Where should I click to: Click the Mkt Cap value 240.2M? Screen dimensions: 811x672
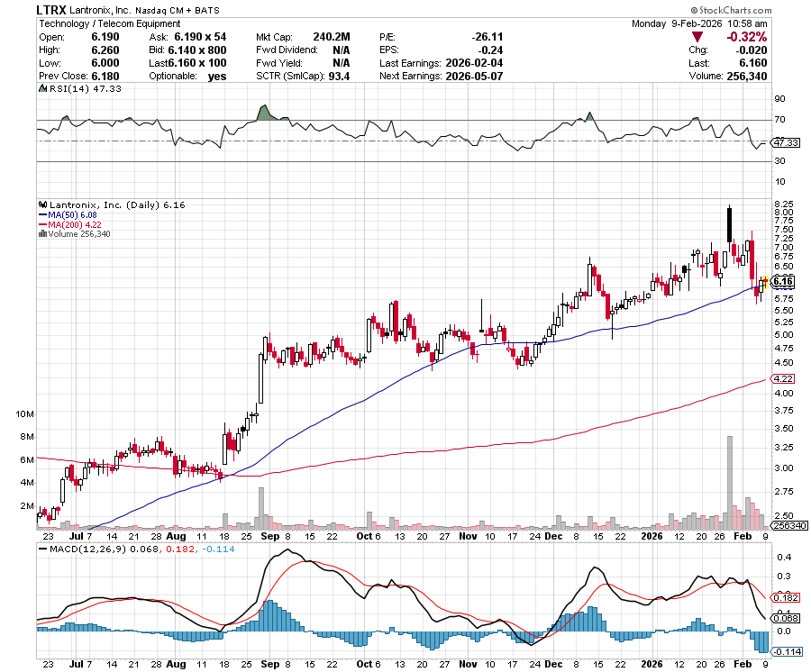[332, 37]
